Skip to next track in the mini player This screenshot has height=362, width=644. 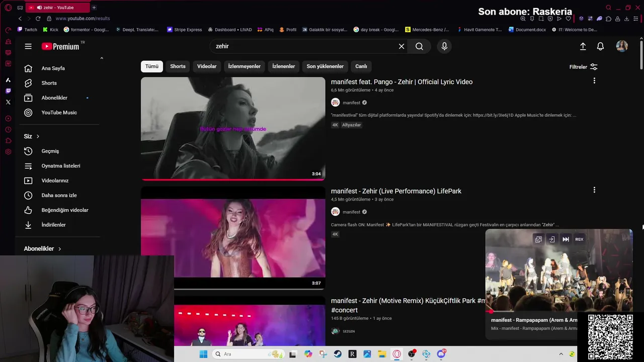click(x=566, y=239)
